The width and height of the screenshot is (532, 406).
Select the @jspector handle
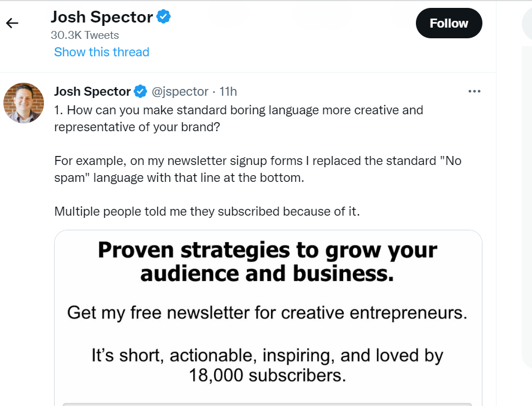pyautogui.click(x=180, y=91)
